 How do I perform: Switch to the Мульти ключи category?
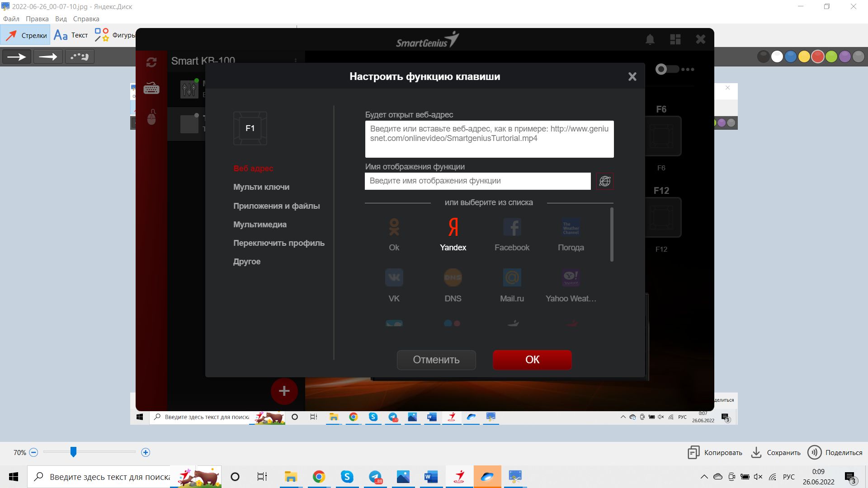pos(261,187)
